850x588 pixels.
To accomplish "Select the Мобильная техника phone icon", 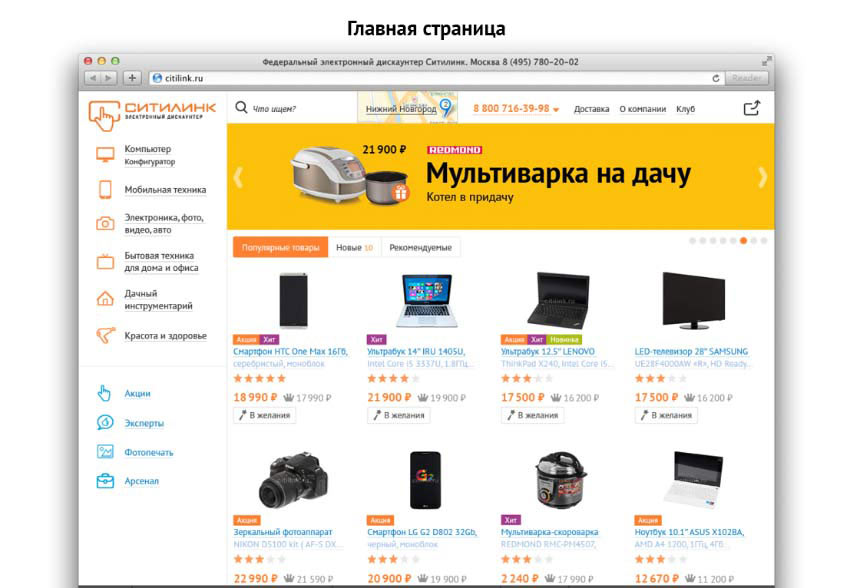I will click(105, 190).
